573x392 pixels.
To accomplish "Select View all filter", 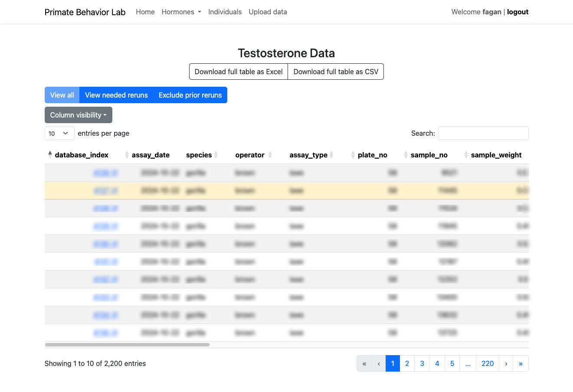I will pos(62,95).
